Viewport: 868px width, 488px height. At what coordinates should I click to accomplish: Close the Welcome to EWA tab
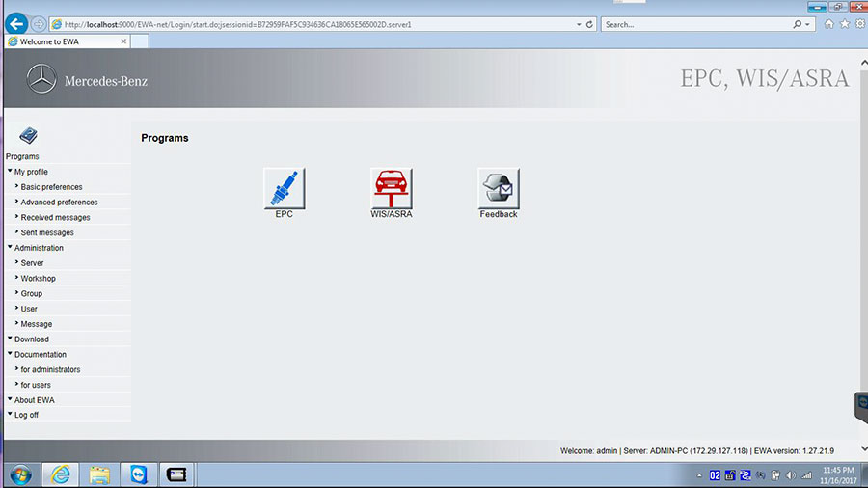(123, 41)
